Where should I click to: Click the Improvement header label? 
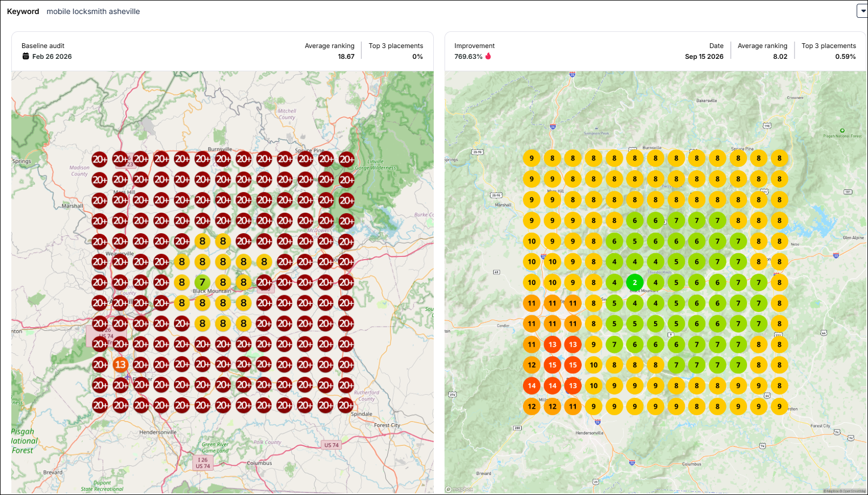point(474,46)
